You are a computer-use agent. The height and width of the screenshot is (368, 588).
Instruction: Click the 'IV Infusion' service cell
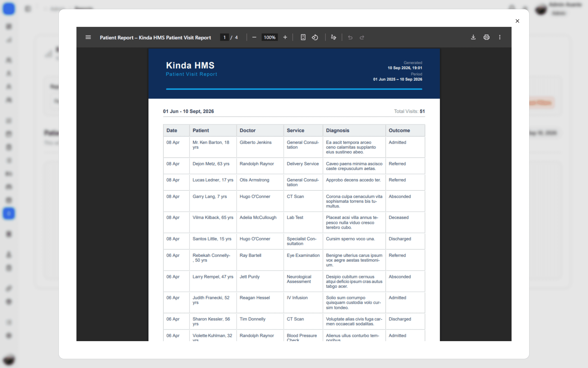[303, 302]
